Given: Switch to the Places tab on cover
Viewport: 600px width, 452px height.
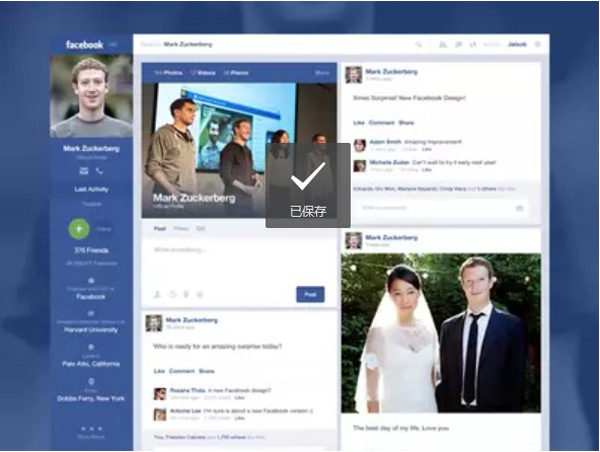Looking at the screenshot, I should [x=236, y=73].
